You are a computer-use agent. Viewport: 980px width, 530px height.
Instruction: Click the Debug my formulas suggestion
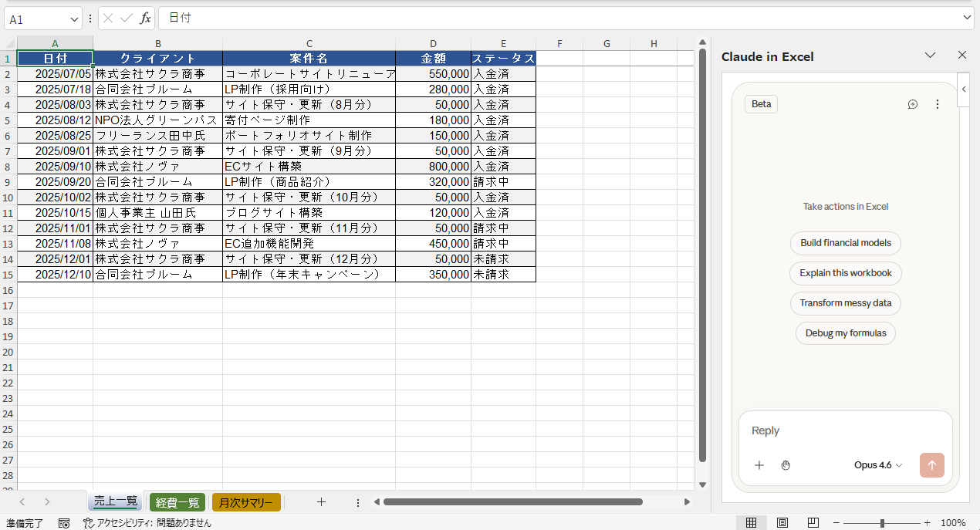[x=845, y=333]
